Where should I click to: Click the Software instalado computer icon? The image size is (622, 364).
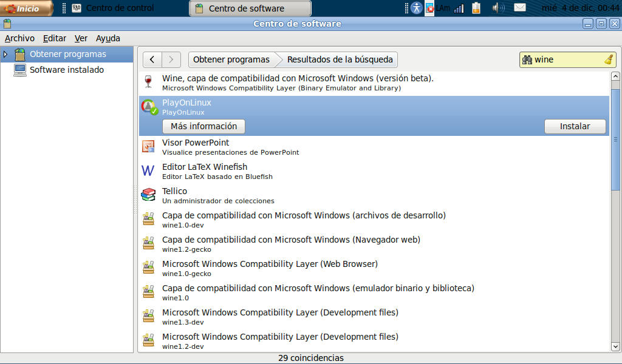click(x=20, y=70)
